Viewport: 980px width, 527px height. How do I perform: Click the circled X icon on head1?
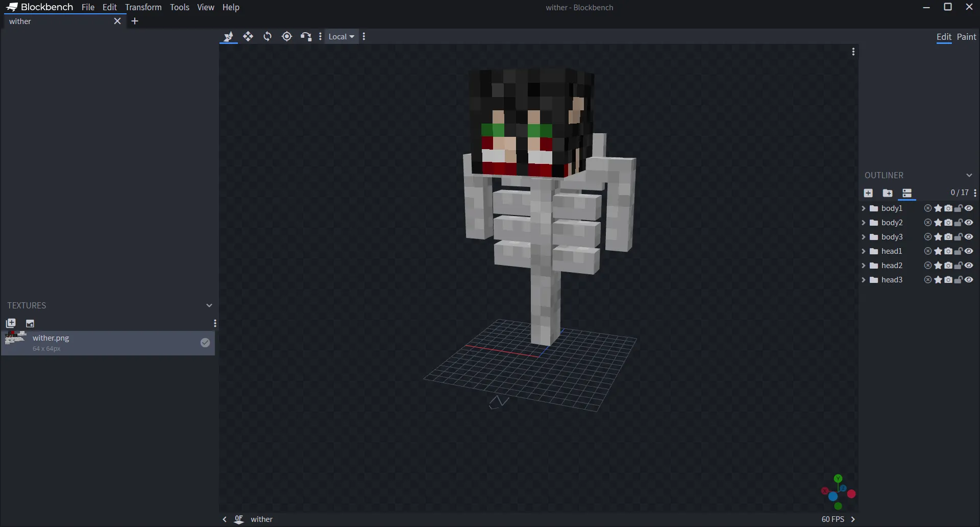(x=928, y=251)
